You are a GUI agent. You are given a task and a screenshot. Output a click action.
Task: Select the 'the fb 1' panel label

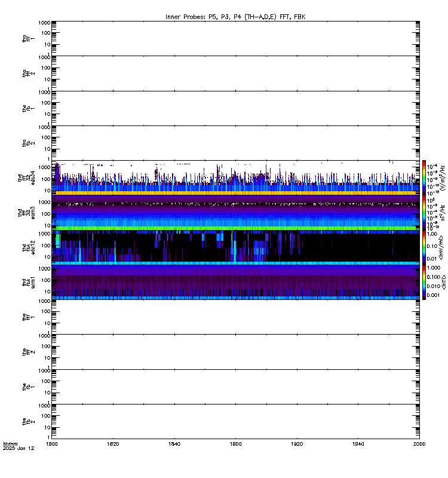point(28,387)
